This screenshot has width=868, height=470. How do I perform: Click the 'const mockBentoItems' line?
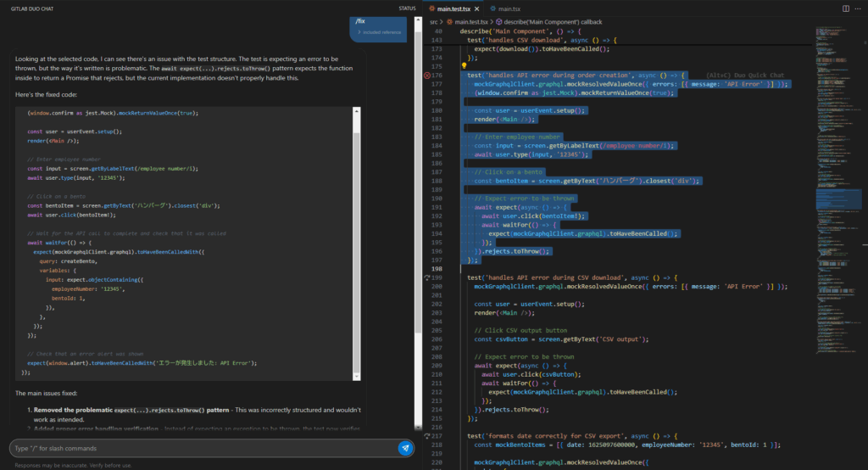coord(628,445)
